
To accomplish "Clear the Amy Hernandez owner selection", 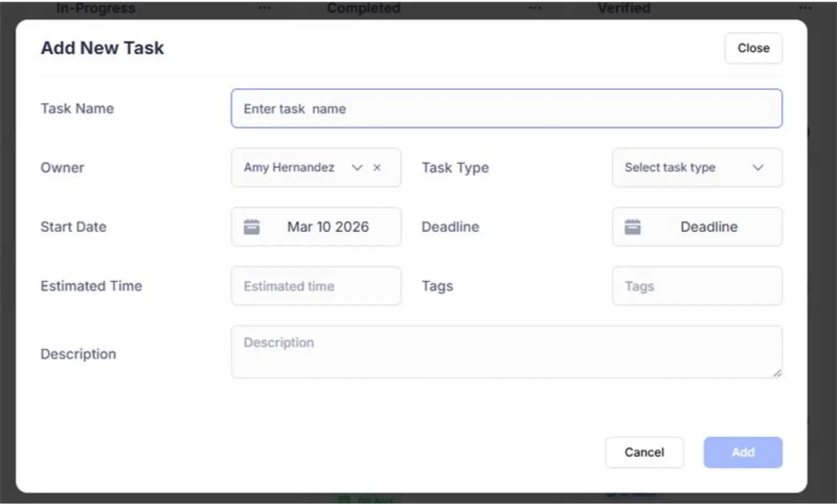I will click(x=377, y=168).
